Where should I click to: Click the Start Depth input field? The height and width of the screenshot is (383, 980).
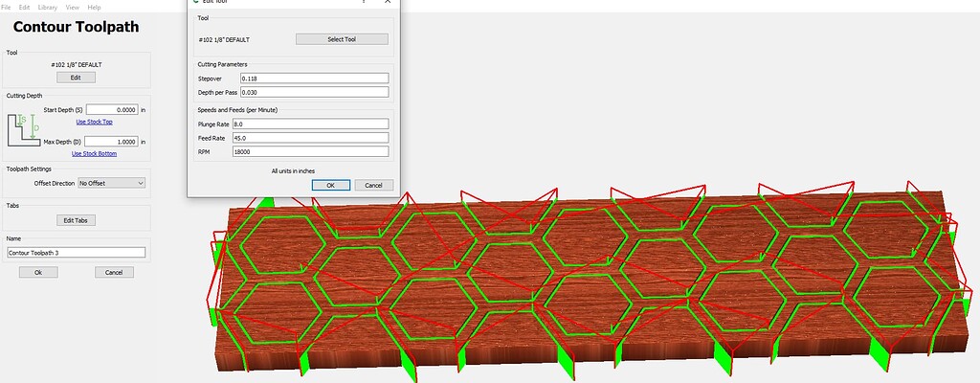112,109
